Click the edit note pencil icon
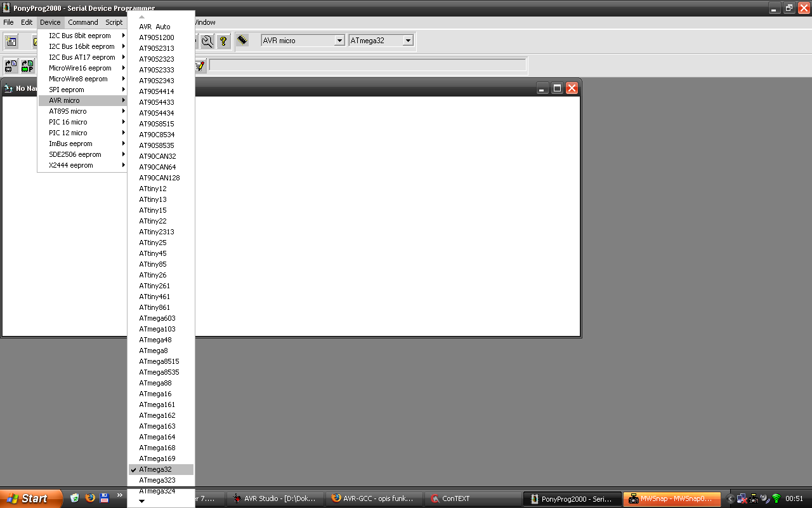The height and width of the screenshot is (508, 812). click(200, 65)
